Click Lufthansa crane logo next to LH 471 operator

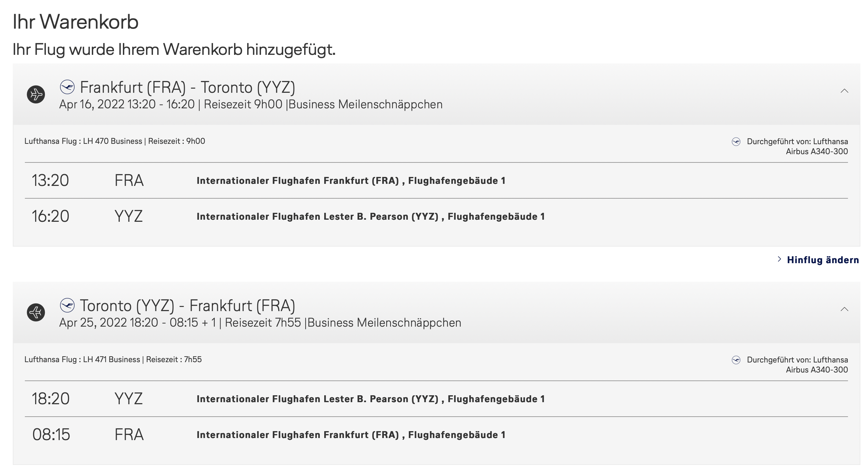coord(736,360)
